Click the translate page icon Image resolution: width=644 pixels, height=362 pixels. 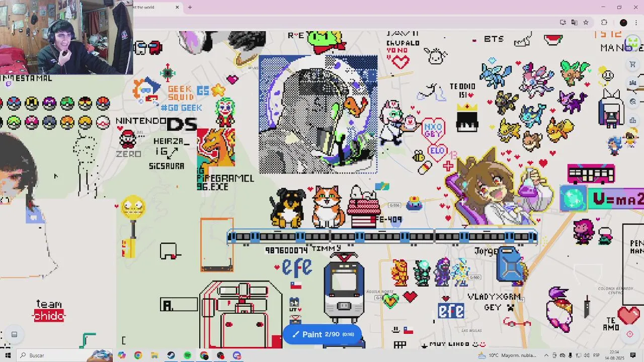(x=574, y=22)
